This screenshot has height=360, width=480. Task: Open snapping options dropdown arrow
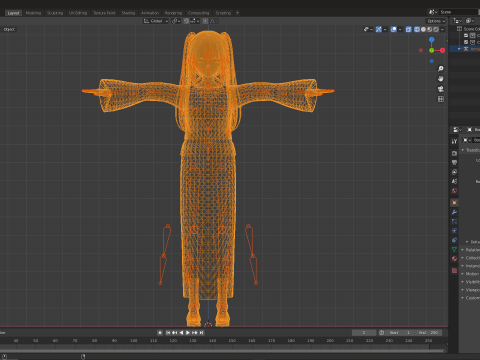coord(195,21)
